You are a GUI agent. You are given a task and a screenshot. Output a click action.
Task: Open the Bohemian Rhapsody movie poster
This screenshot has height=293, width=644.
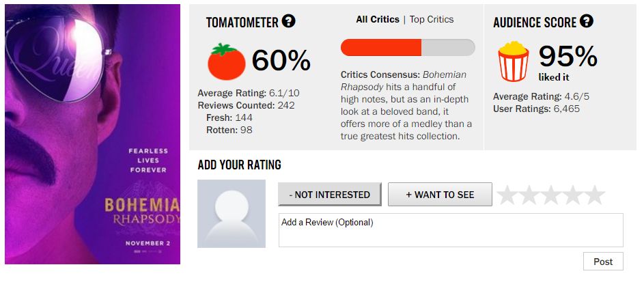92,134
